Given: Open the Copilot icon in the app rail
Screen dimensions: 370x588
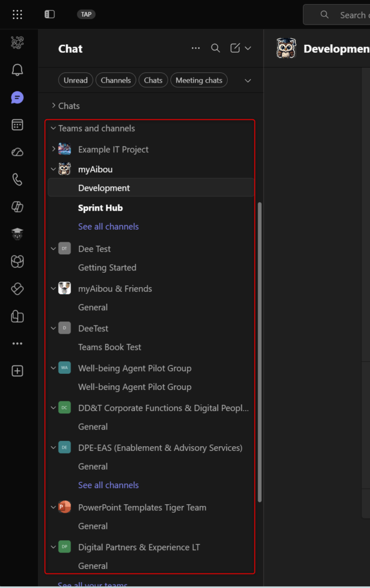Looking at the screenshot, I should 17,207.
